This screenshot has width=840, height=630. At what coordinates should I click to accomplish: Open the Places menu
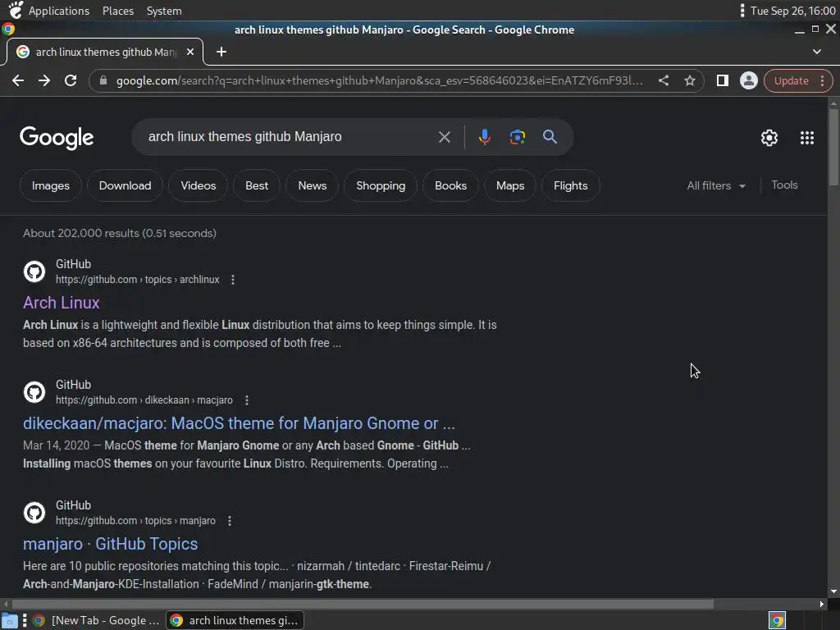(118, 11)
